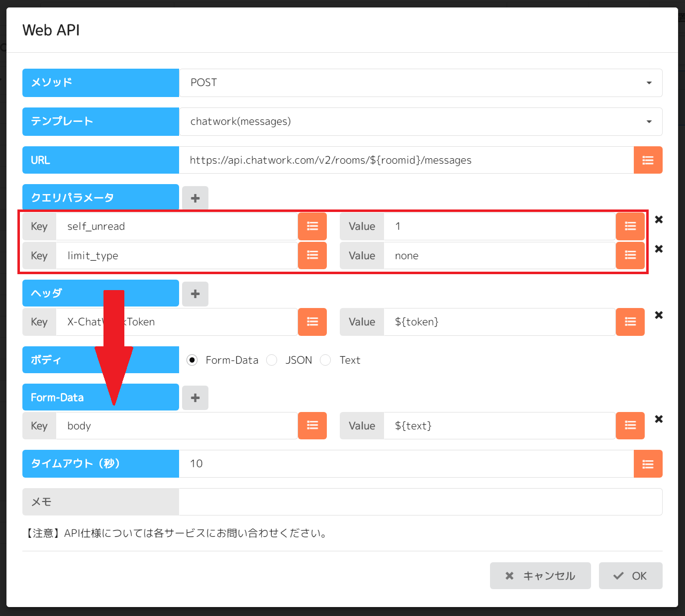Click the orange list icon beside URL field
The image size is (685, 616).
(x=648, y=160)
